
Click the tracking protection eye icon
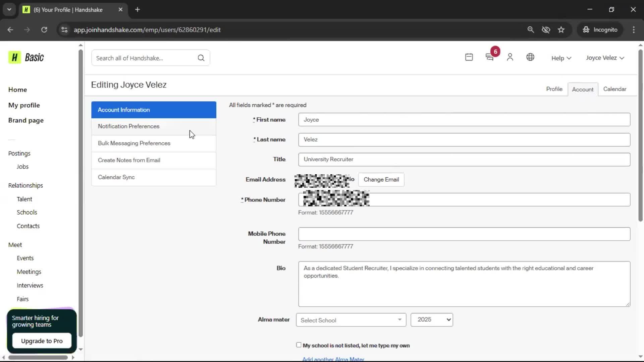[x=546, y=29]
